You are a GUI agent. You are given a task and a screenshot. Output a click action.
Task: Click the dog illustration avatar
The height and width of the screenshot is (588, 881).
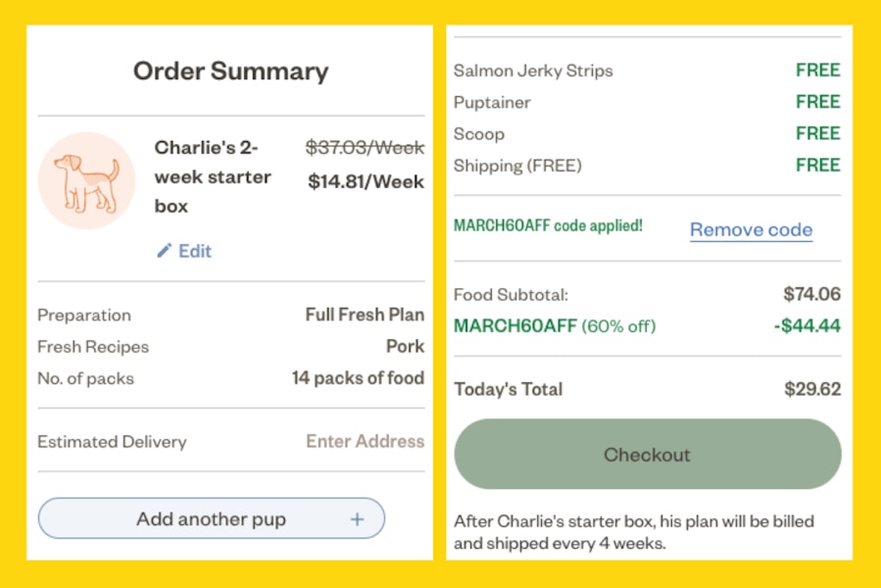[x=86, y=181]
